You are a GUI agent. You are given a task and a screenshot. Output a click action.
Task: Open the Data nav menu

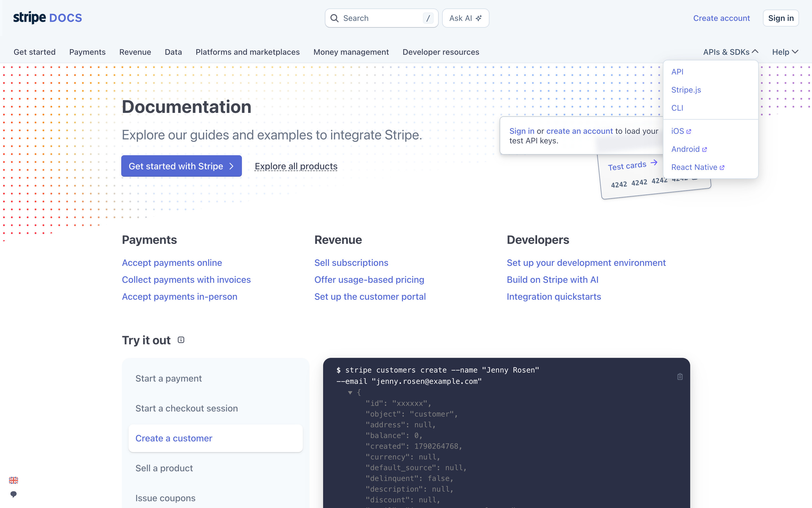(x=173, y=52)
